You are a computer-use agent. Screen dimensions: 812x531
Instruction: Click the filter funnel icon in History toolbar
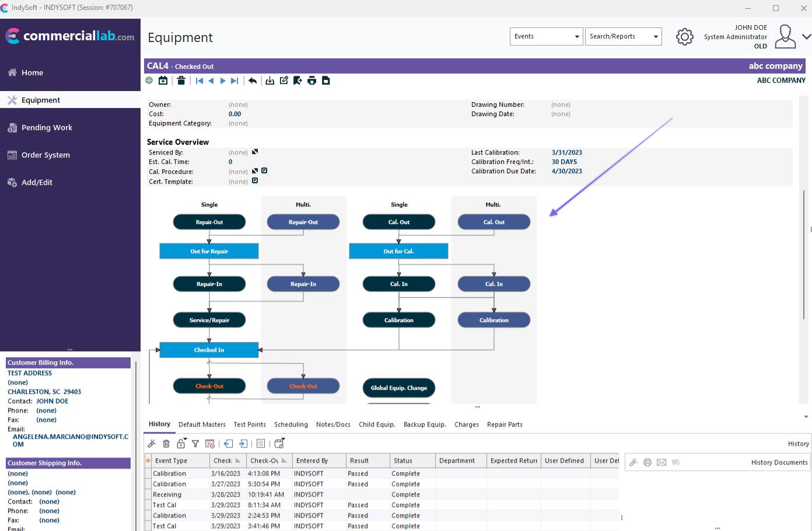[195, 444]
